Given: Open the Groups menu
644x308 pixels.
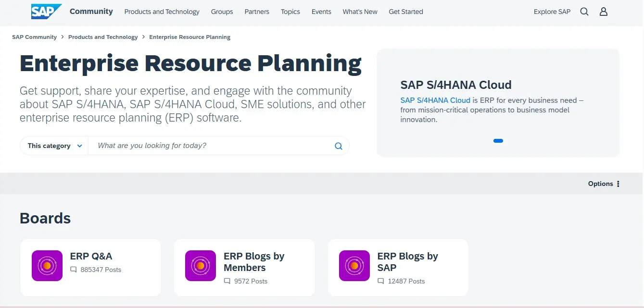Looking at the screenshot, I should (222, 12).
